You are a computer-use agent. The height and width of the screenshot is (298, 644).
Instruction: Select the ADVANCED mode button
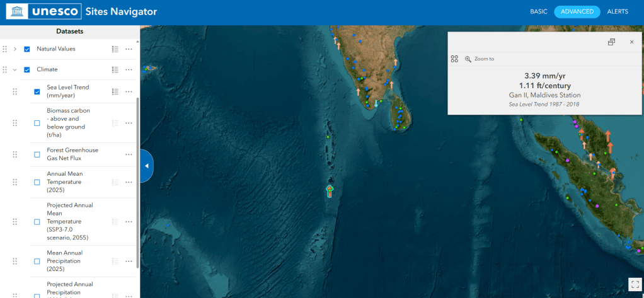point(577,11)
